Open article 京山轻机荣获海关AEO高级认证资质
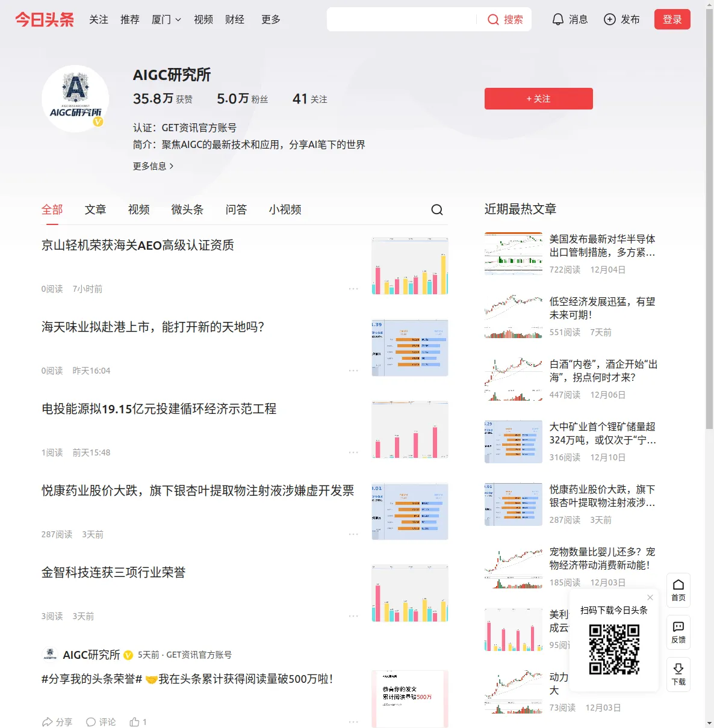The height and width of the screenshot is (728, 714). pos(138,245)
